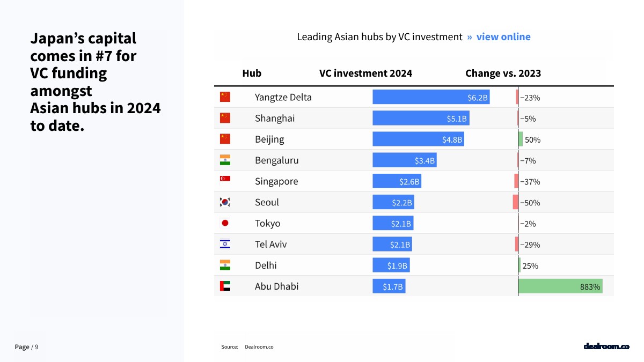
Task: Click the green 50% bar for Beijing
Action: click(x=521, y=139)
